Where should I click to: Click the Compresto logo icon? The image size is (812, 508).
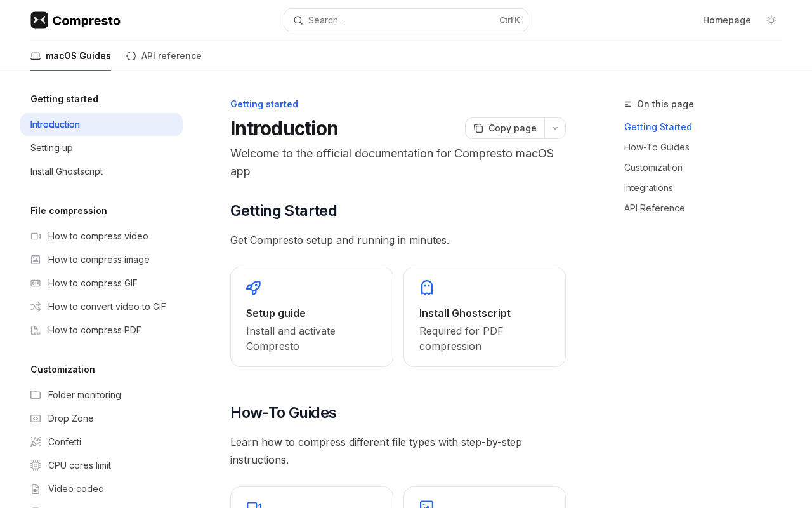coord(39,20)
